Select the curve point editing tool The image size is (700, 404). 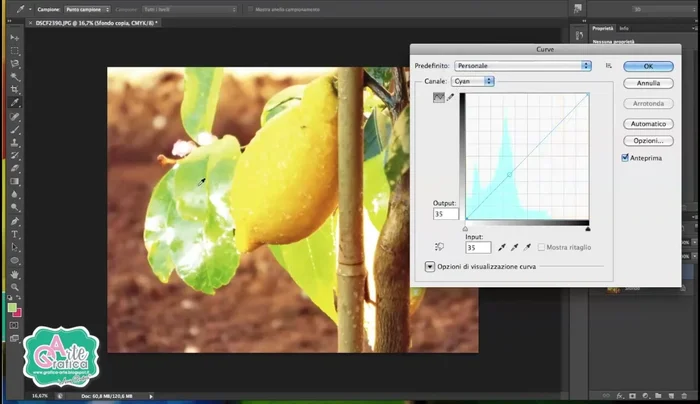click(438, 97)
